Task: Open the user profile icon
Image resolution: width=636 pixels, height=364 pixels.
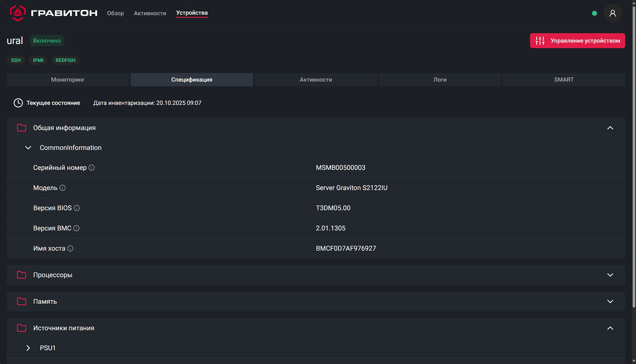Action: pyautogui.click(x=612, y=13)
